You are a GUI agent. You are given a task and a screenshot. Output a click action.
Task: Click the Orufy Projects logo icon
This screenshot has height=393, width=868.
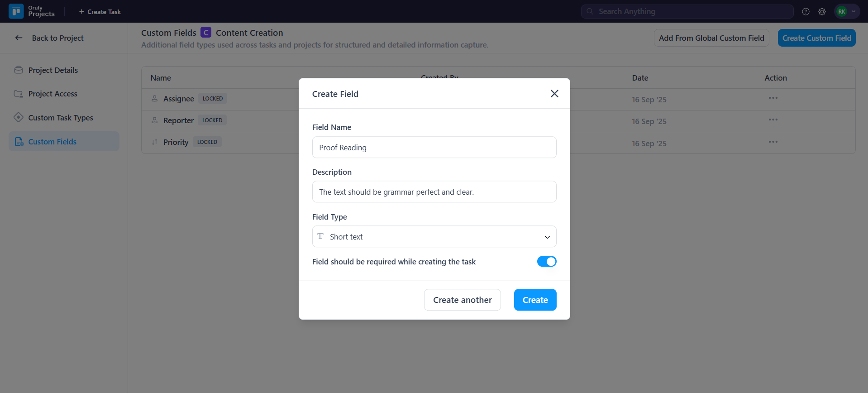coord(16,11)
